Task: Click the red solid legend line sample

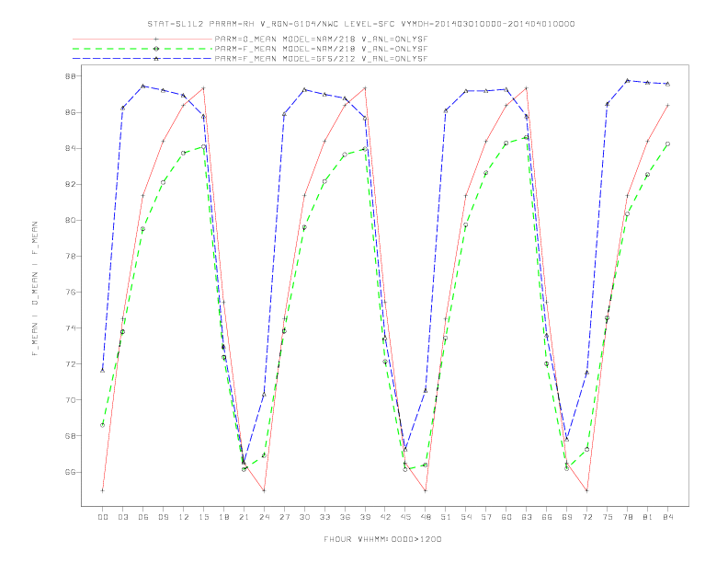Action: (142, 39)
